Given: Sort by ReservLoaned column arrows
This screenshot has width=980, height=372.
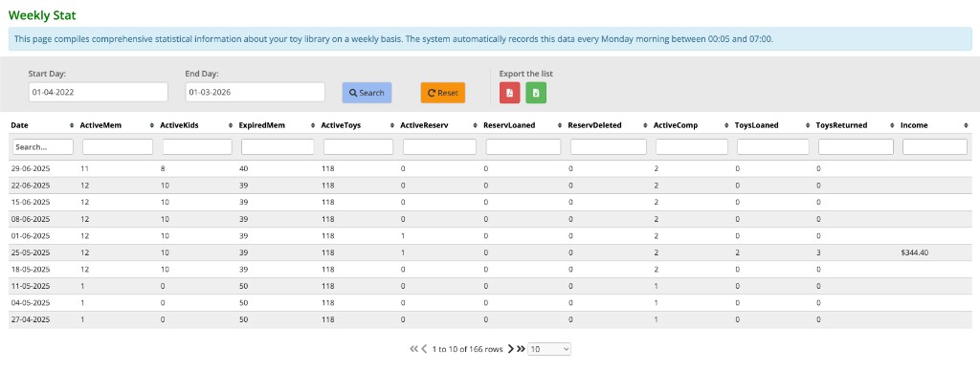Looking at the screenshot, I should 559,125.
